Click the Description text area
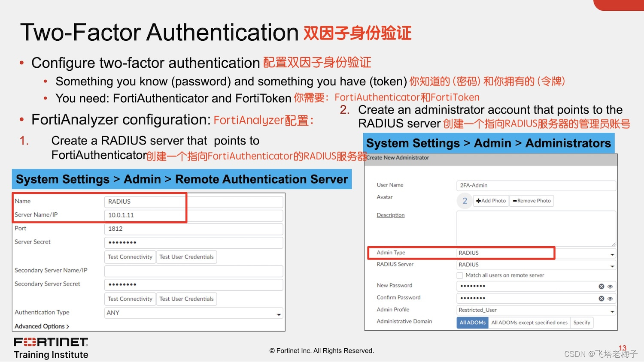644x362 pixels. pos(536,229)
